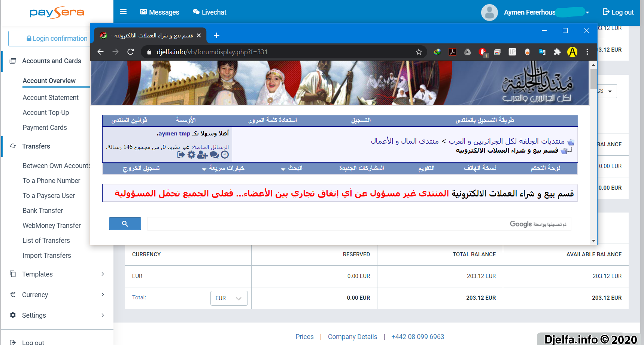
Task: Open the registration link (التسجيل)
Action: click(x=361, y=120)
